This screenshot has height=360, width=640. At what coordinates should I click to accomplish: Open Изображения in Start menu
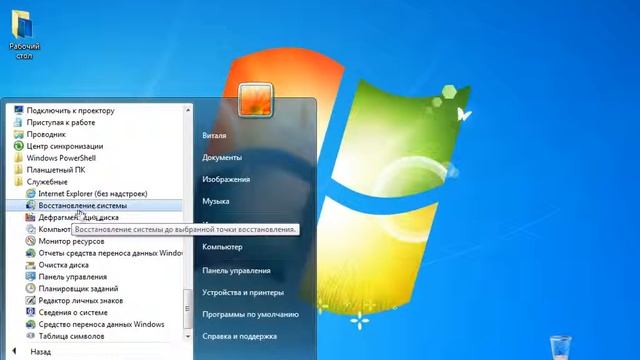(x=226, y=179)
